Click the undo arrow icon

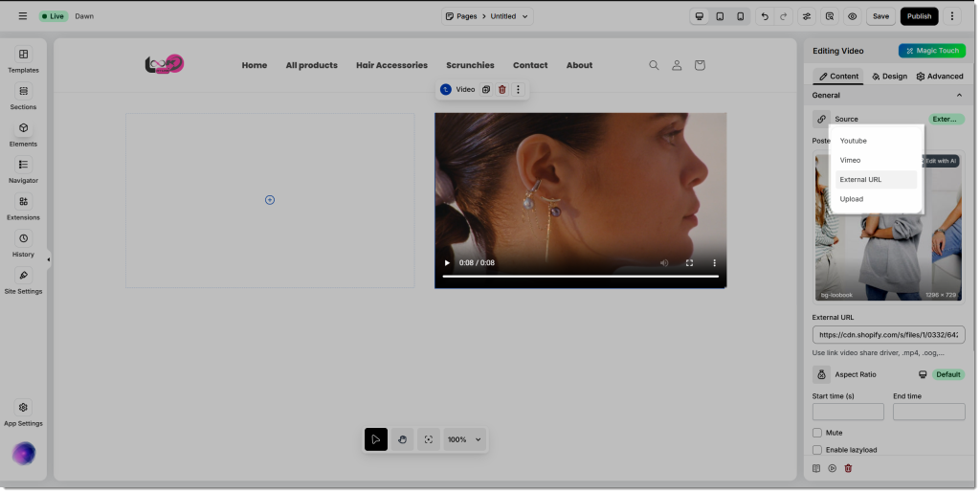click(x=764, y=16)
